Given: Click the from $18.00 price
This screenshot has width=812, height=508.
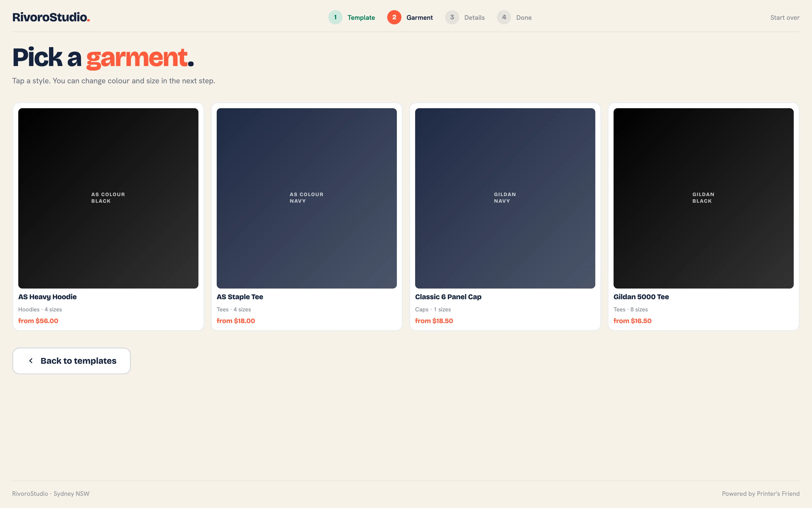Looking at the screenshot, I should click(x=236, y=321).
